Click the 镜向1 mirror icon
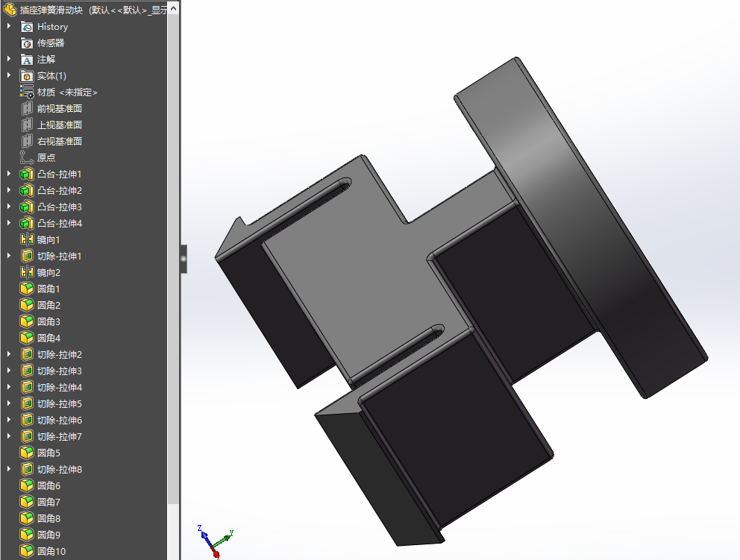Viewport: 740px width, 560px height. (x=27, y=239)
